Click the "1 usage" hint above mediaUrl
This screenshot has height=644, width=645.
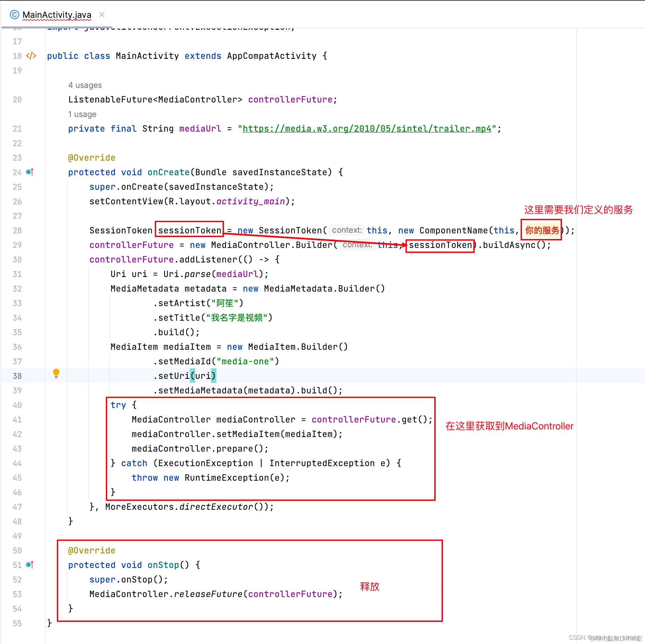tap(82, 114)
